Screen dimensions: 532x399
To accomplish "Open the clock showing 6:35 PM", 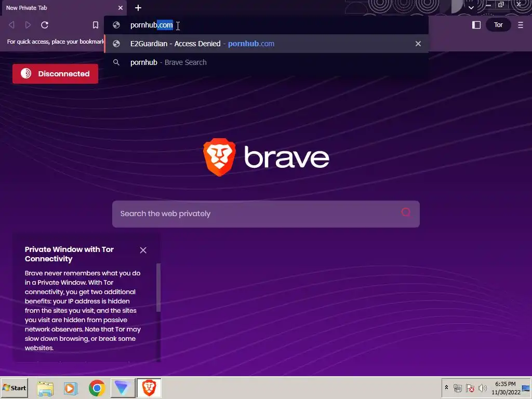I will click(506, 388).
